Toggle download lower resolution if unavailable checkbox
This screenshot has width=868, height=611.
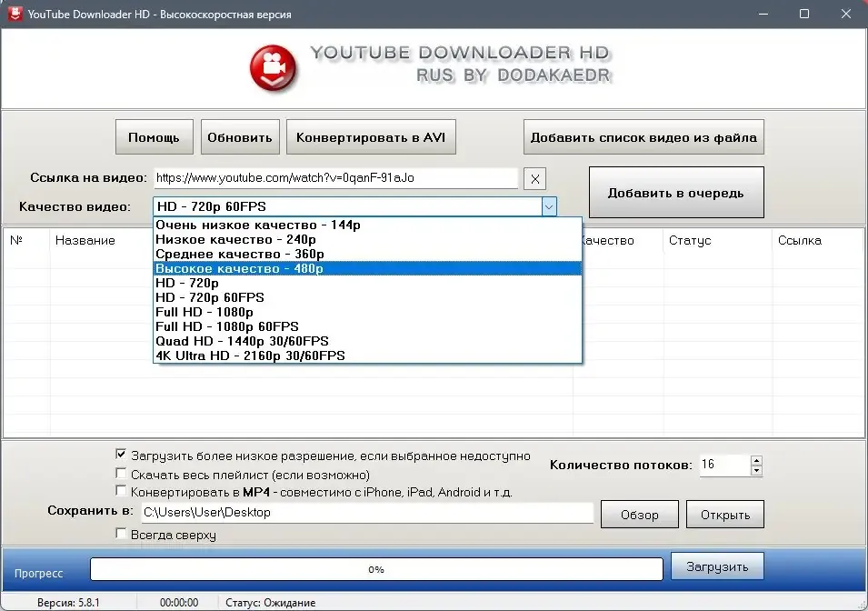(x=121, y=455)
